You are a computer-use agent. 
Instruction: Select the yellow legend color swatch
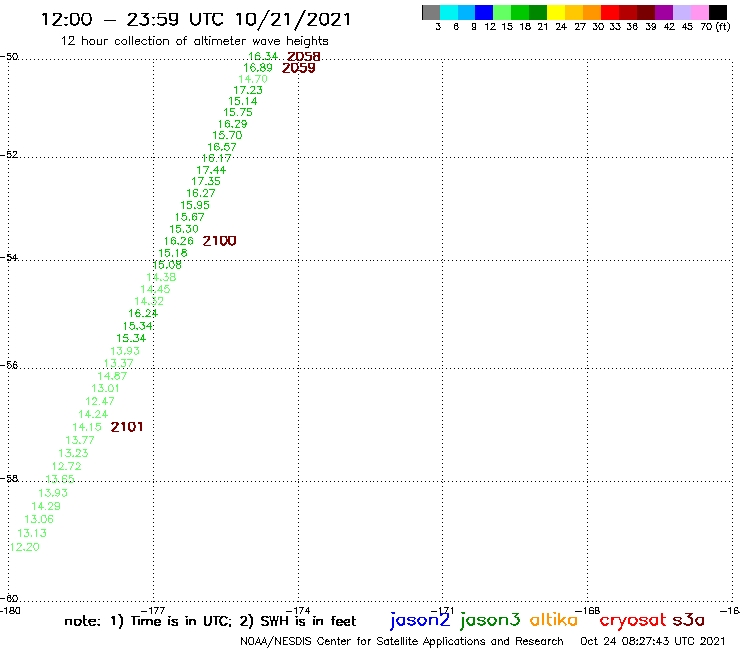[556, 12]
